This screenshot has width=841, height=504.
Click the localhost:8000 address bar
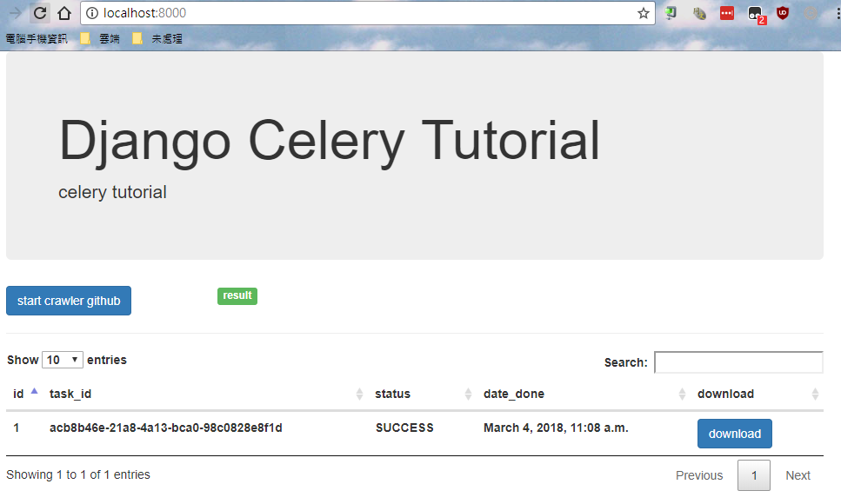click(367, 13)
